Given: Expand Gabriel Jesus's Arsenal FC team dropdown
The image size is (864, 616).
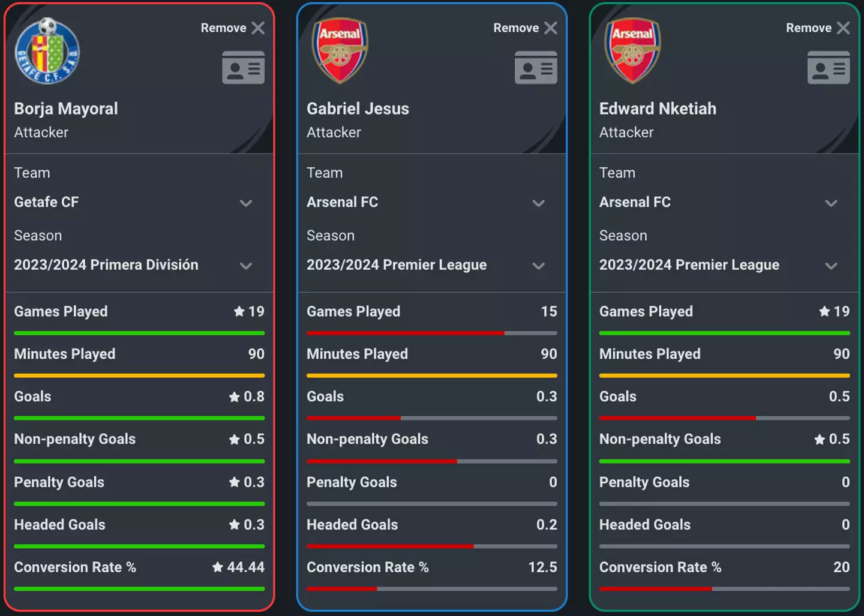Looking at the screenshot, I should 538,203.
